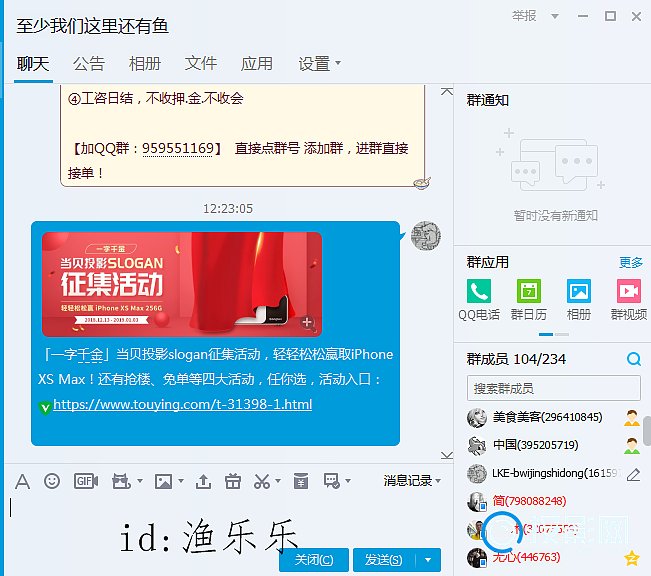The width and height of the screenshot is (651, 576).
Task: Open the emoji picker smiley icon
Action: click(x=52, y=481)
